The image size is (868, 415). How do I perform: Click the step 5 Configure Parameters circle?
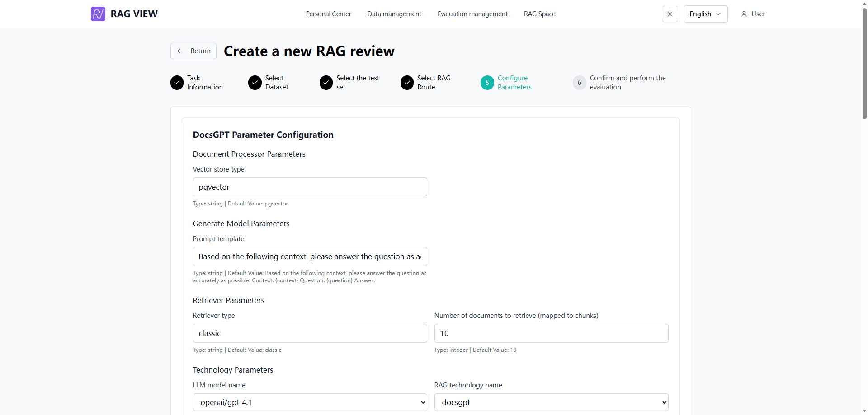[487, 83]
